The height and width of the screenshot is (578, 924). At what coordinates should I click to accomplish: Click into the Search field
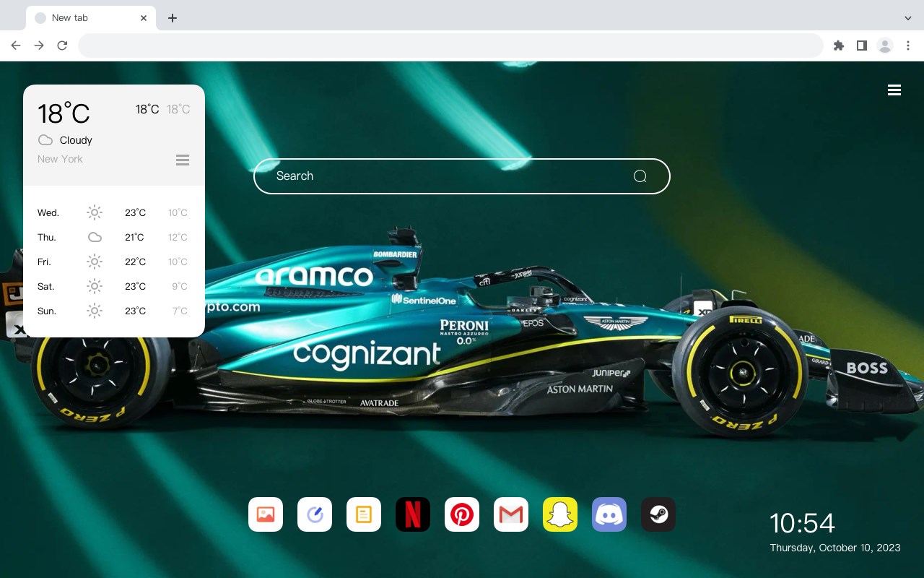tap(462, 176)
